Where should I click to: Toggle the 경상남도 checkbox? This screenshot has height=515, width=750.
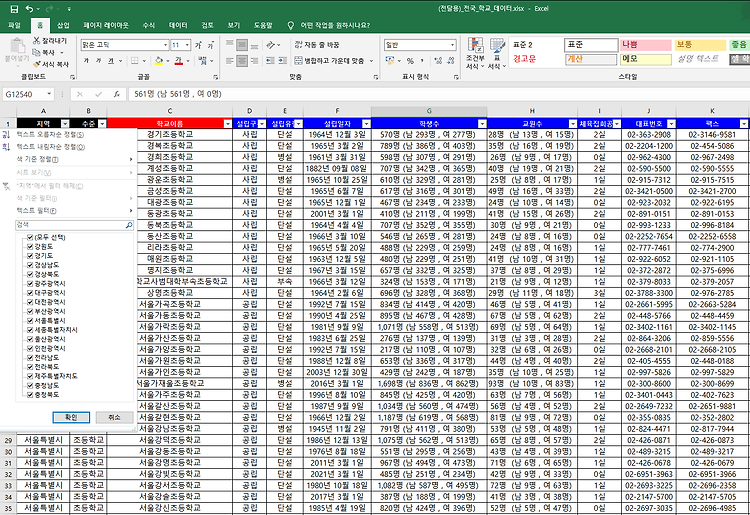[30, 265]
